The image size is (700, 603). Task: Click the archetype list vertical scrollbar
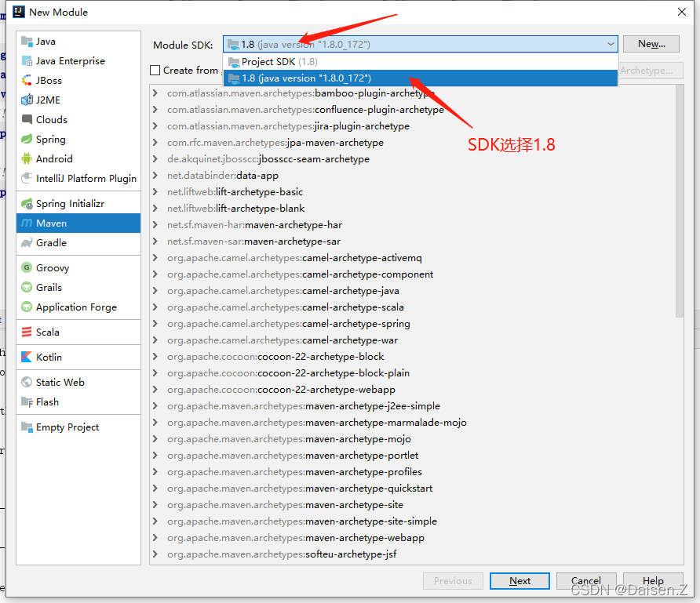[x=680, y=201]
